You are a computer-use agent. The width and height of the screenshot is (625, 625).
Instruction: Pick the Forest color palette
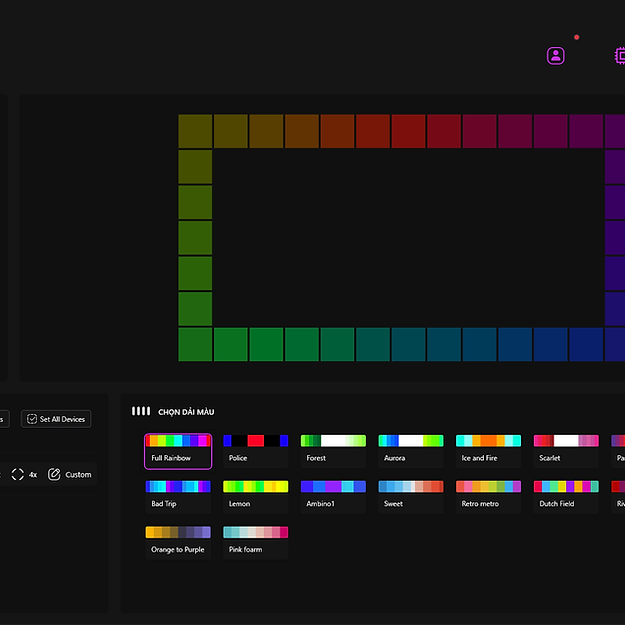pos(333,451)
